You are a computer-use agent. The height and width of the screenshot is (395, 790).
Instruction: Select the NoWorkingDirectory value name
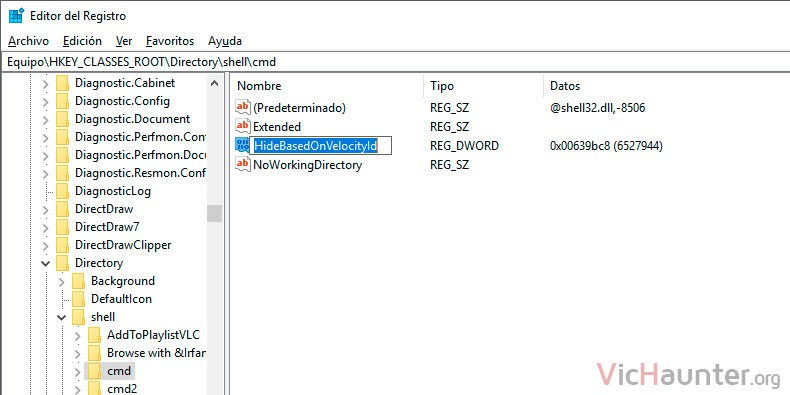point(307,165)
